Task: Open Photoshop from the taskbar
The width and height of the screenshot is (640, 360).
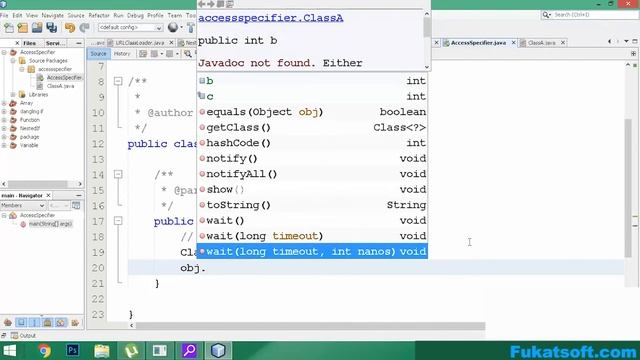Action: (x=73, y=350)
